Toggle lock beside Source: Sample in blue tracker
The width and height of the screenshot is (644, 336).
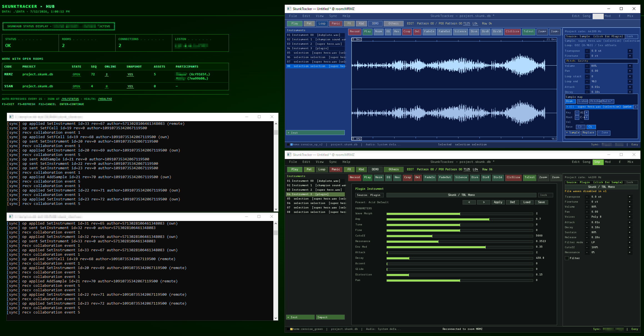631,36
